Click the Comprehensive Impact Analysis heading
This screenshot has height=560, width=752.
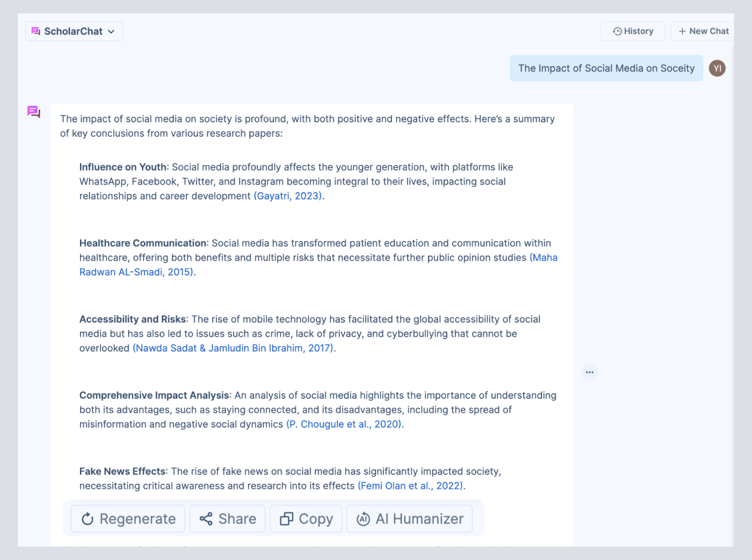(154, 395)
